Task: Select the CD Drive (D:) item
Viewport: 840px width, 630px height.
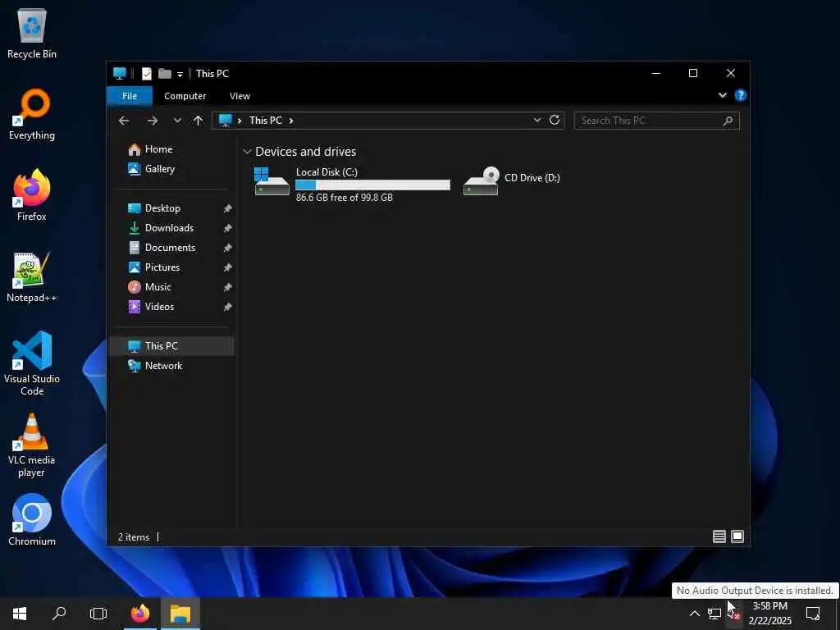Action: (512, 180)
